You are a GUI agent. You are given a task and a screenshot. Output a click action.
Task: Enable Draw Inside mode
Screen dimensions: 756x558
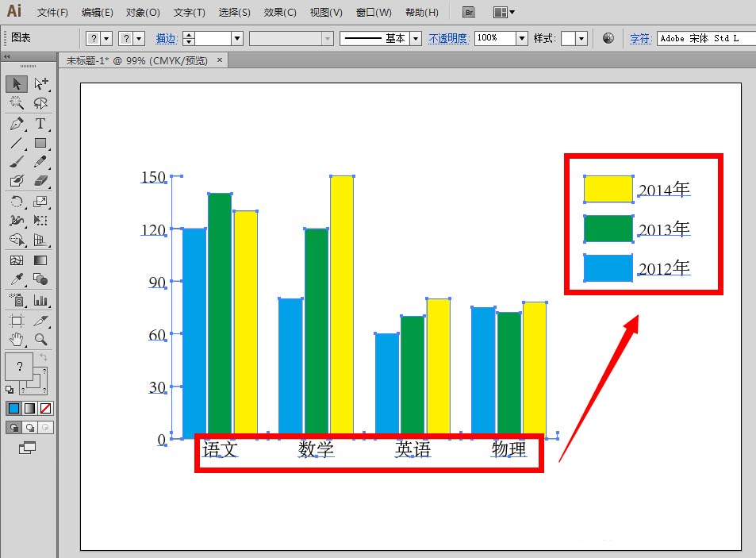click(x=45, y=427)
